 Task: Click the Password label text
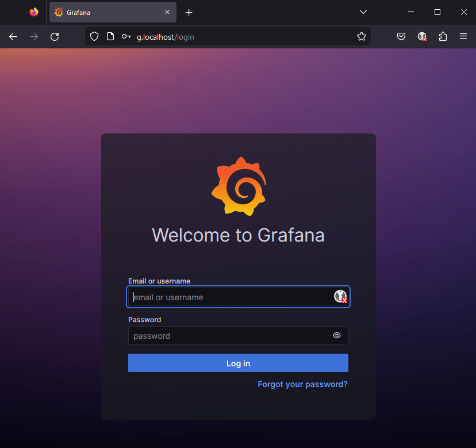[x=144, y=320]
